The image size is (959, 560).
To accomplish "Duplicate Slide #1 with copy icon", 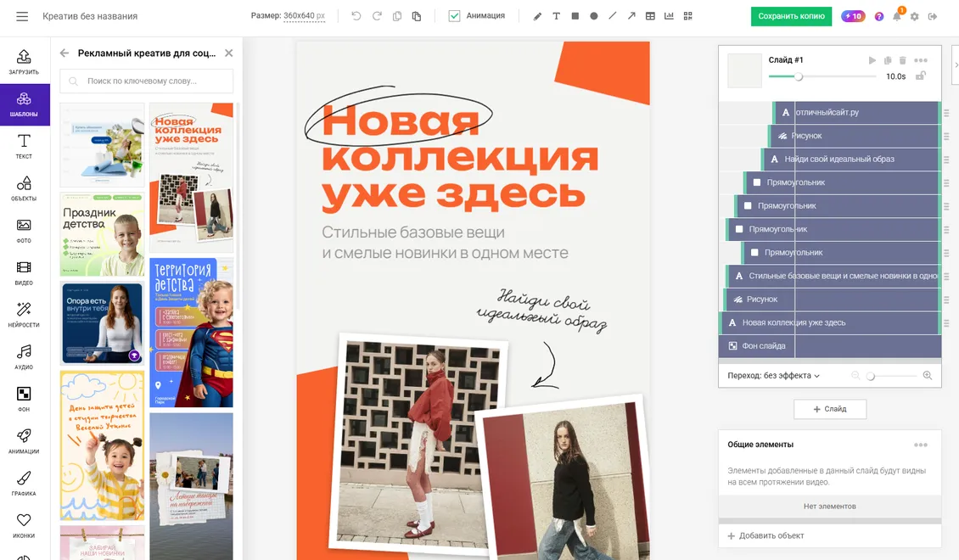I will click(888, 60).
